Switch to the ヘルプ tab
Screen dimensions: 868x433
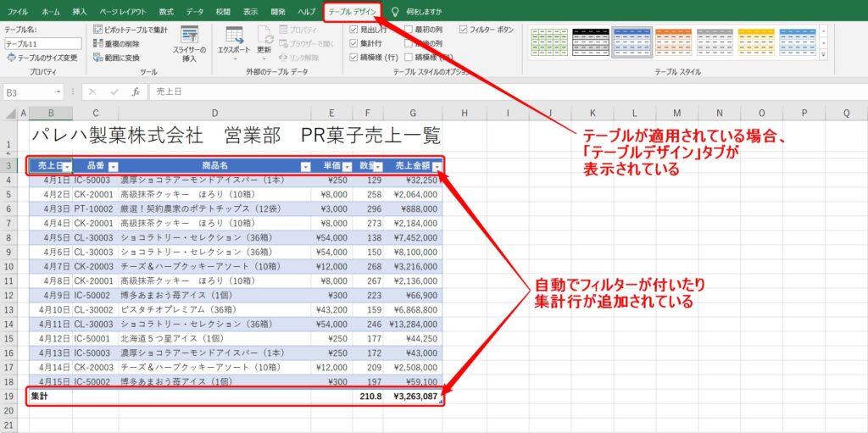point(307,11)
